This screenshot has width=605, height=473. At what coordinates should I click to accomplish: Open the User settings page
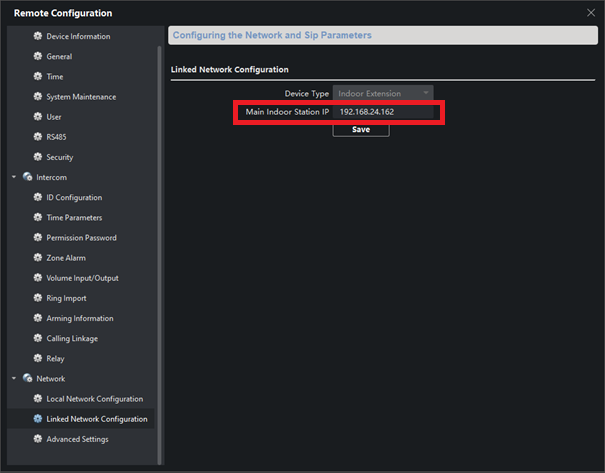[x=54, y=117]
